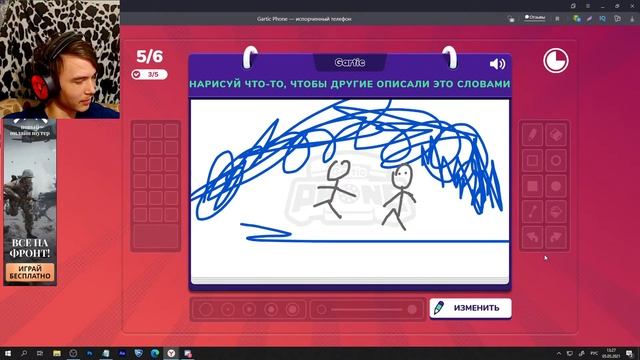The image size is (640, 360).
Task: Open the browser downloads icon
Action: point(632,18)
